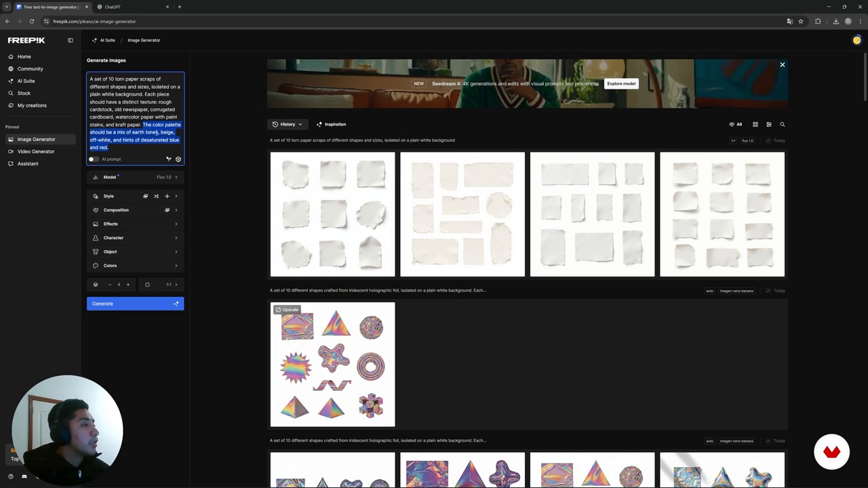
Task: Increase image count with plus button
Action: coord(127,285)
